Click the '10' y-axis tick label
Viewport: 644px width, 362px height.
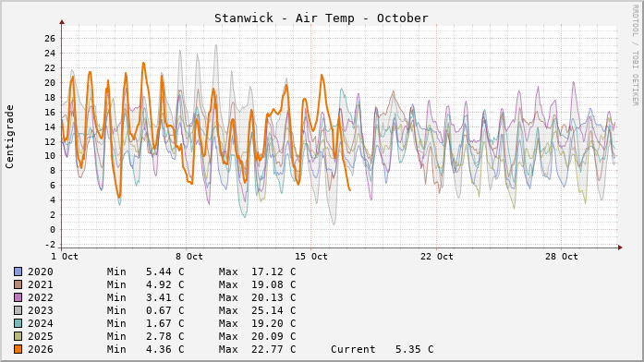tap(50, 156)
